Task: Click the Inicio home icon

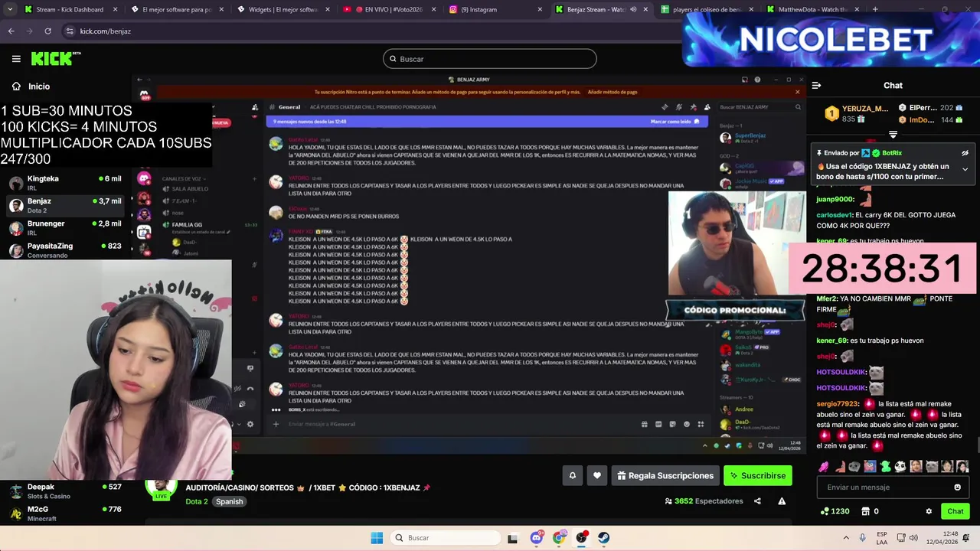Action: [16, 86]
